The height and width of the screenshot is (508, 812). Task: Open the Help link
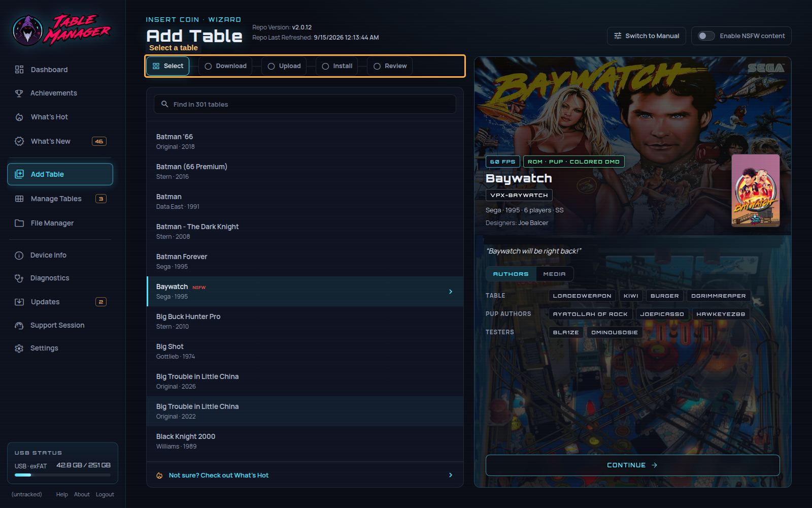(x=62, y=494)
